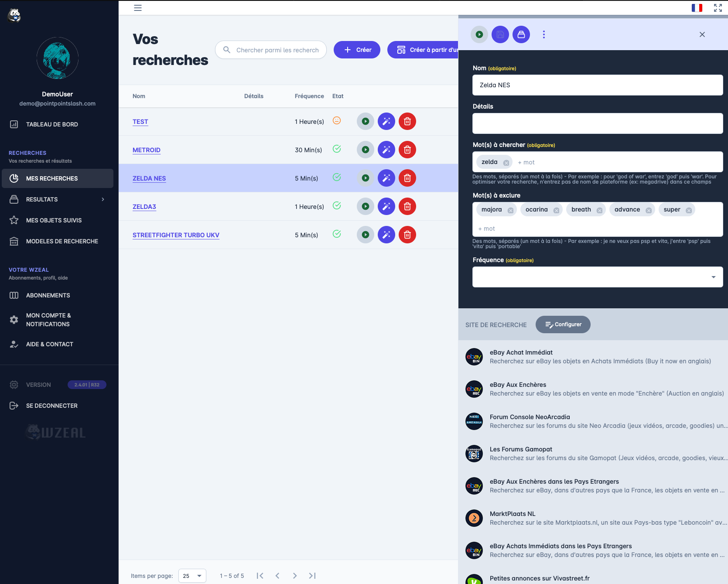Delete the ZELDA3 search

coord(407,206)
